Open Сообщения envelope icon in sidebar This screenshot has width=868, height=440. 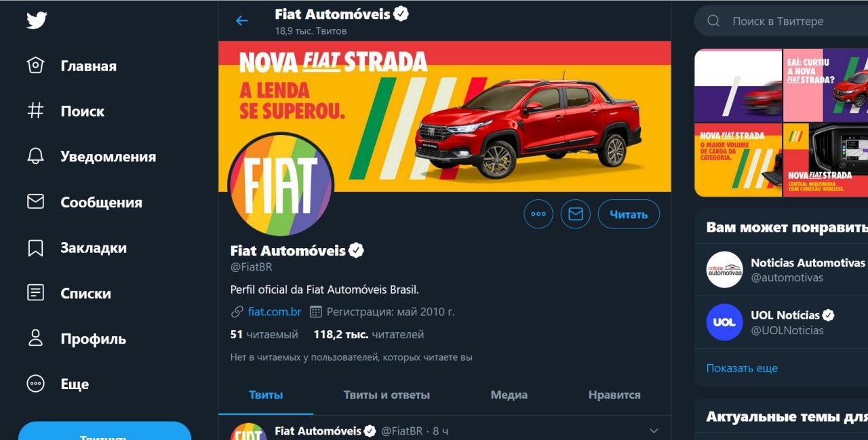click(35, 202)
